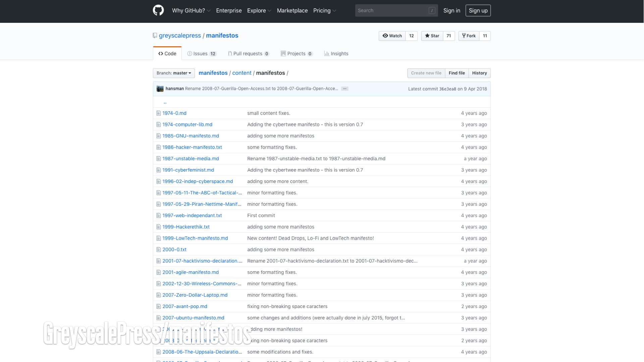Click the Watch button with eye icon
Image resolution: width=644 pixels, height=362 pixels.
392,36
